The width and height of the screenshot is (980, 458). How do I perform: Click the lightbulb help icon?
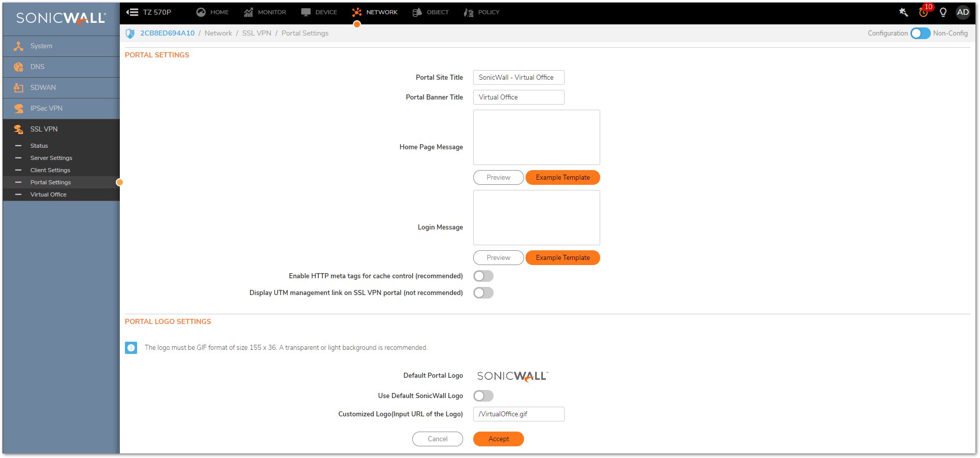943,12
